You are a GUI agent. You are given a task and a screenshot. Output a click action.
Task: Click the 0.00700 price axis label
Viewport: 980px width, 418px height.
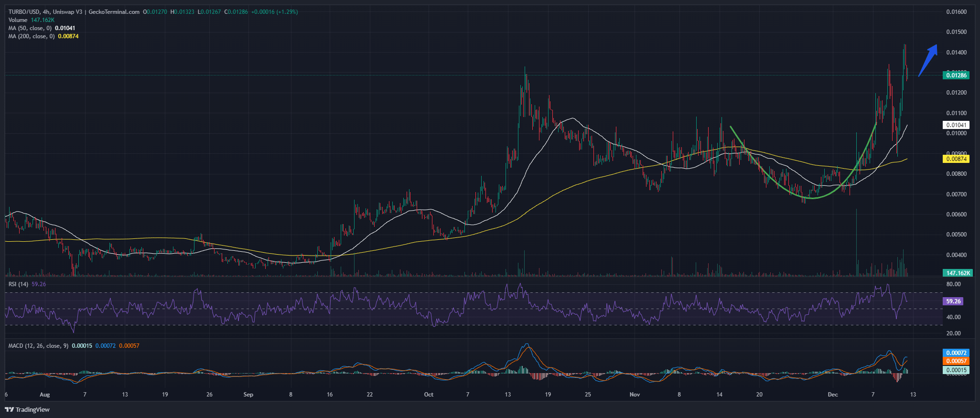956,194
